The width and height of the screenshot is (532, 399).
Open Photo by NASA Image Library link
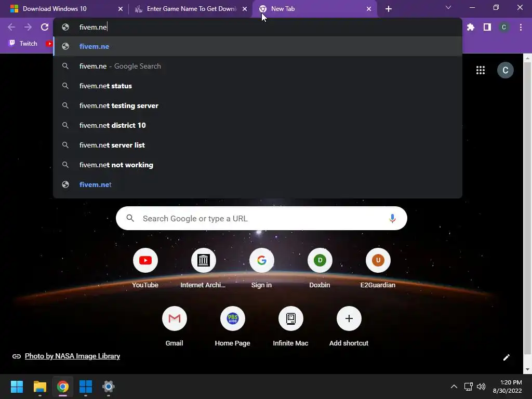coord(72,356)
